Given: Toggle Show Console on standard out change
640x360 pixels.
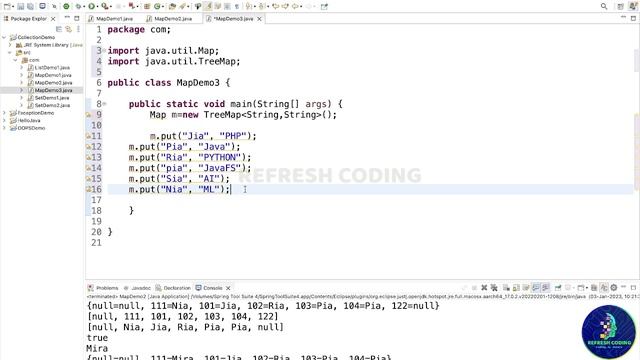Looking at the screenshot, I should (x=536, y=288).
